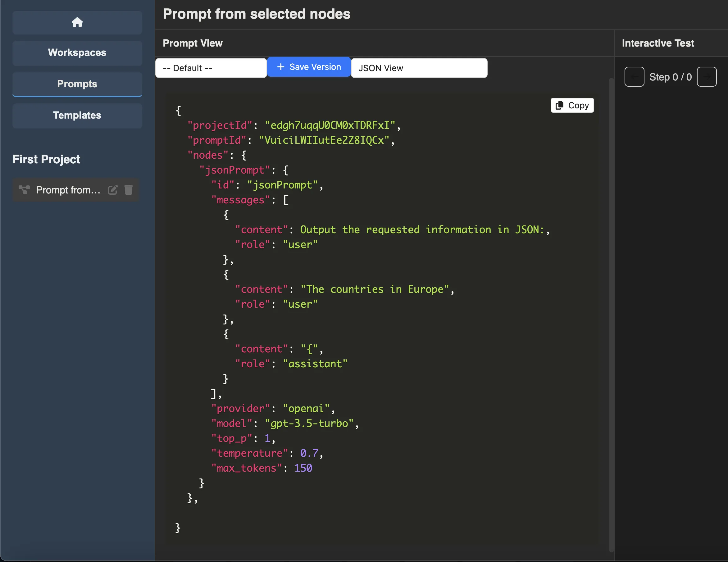Viewport: 728px width, 562px height.
Task: Copy the prompt JSON to clipboard
Action: (x=572, y=105)
